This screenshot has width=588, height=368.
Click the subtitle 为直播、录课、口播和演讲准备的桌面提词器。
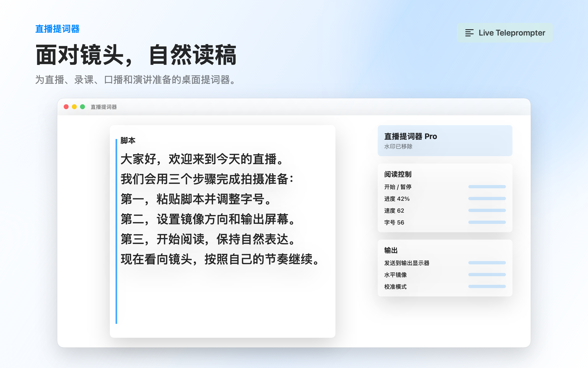pyautogui.click(x=136, y=80)
